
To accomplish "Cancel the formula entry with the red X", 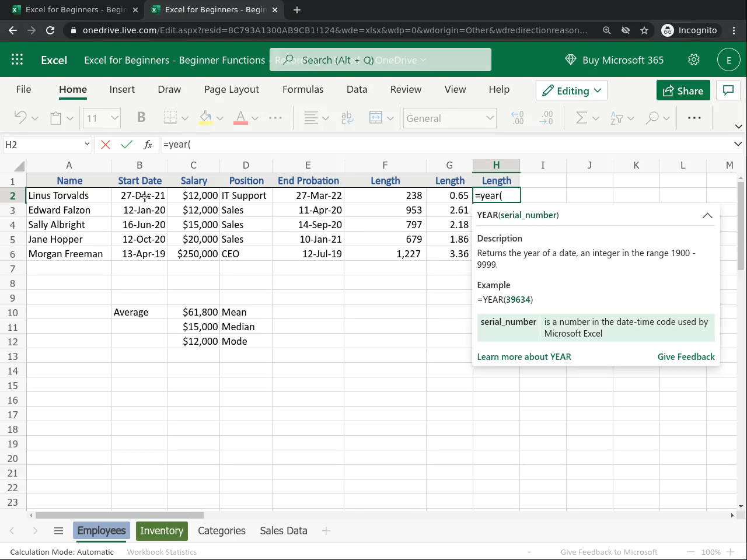I will (x=106, y=145).
